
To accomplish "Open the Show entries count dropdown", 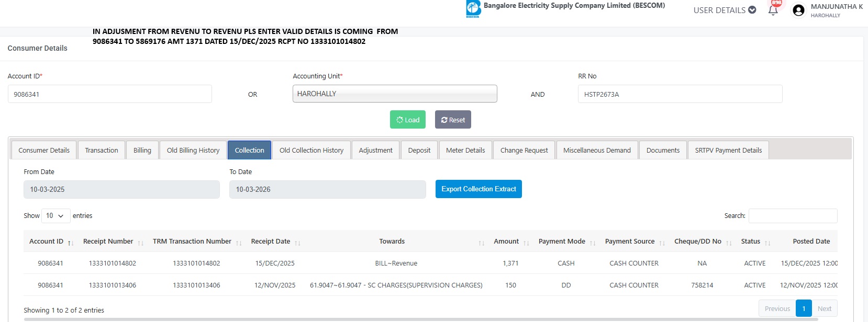I will (55, 216).
